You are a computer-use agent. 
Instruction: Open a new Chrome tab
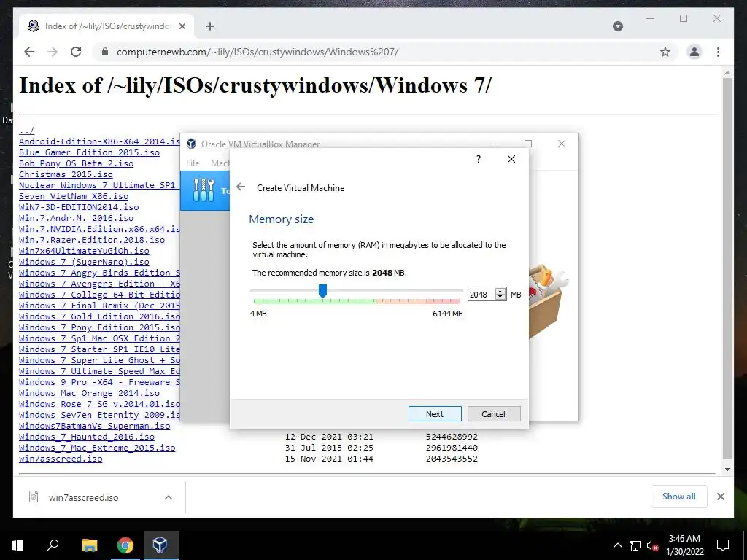tap(209, 26)
